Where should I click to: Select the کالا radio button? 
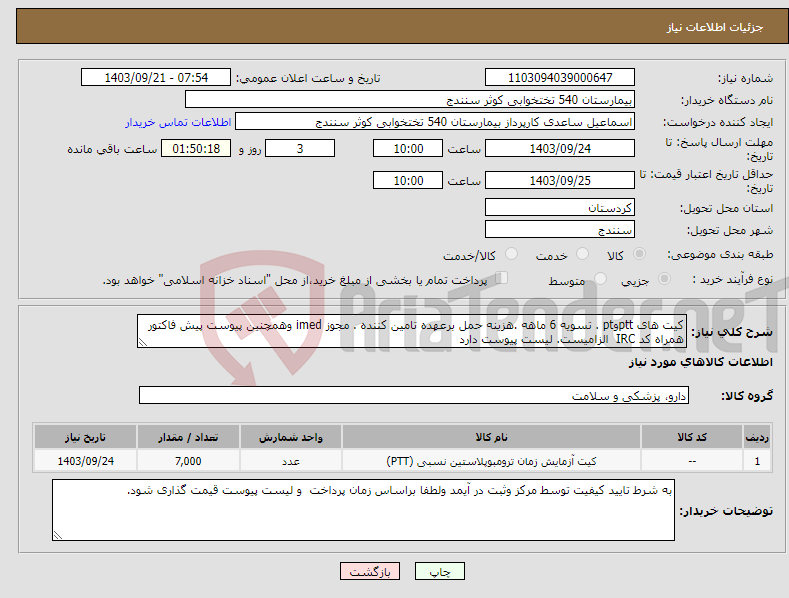(x=639, y=254)
